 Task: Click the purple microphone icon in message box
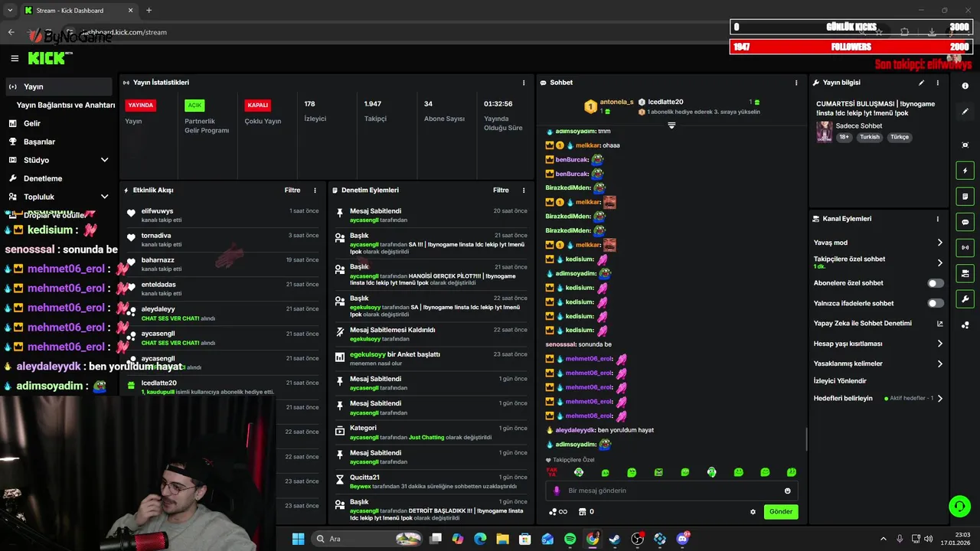pyautogui.click(x=557, y=491)
